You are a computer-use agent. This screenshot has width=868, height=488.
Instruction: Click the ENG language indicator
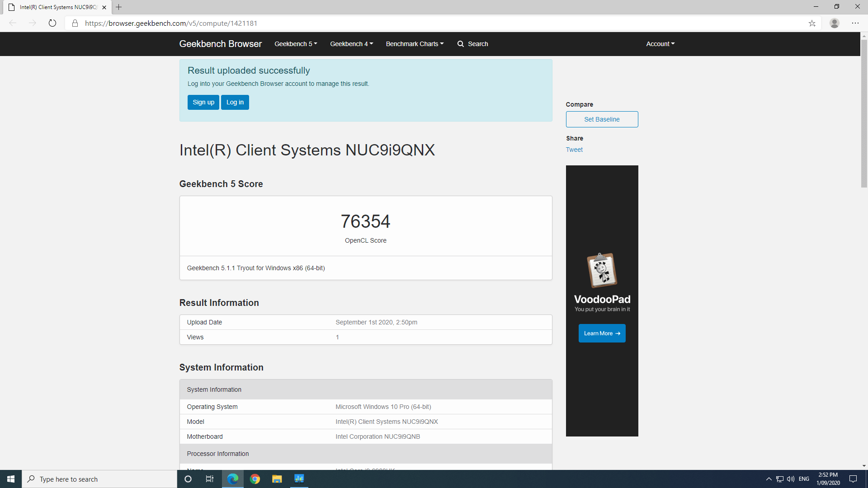coord(804,479)
